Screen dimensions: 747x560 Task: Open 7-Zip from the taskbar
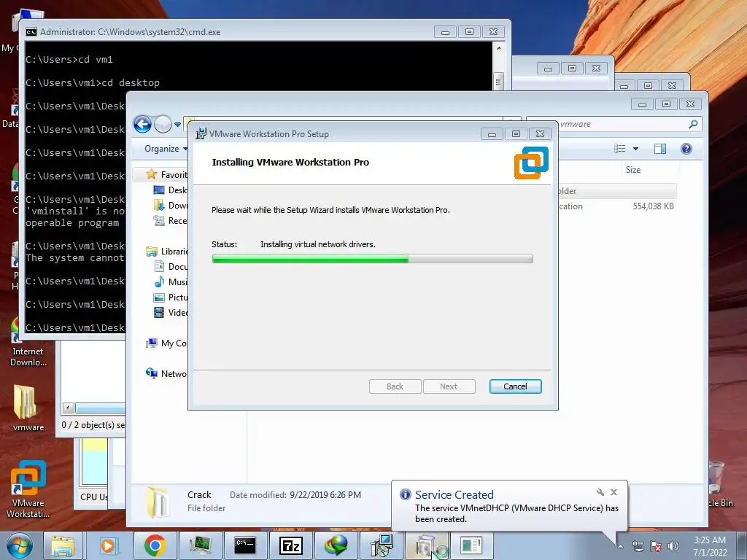[x=290, y=545]
